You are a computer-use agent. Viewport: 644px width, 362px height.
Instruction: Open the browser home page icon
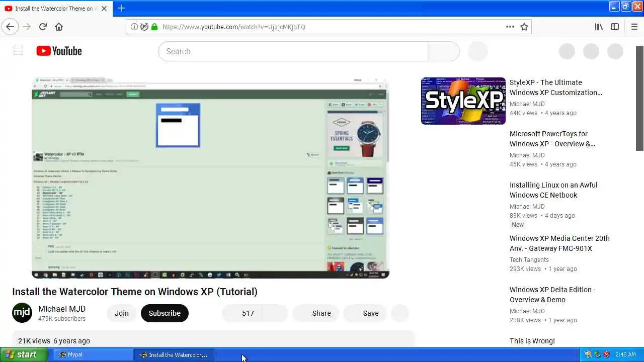pyautogui.click(x=59, y=27)
